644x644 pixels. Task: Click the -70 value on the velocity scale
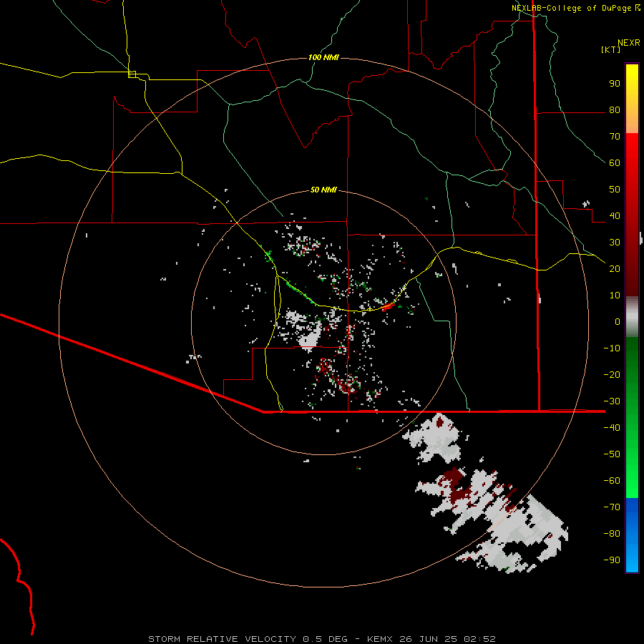coord(612,507)
